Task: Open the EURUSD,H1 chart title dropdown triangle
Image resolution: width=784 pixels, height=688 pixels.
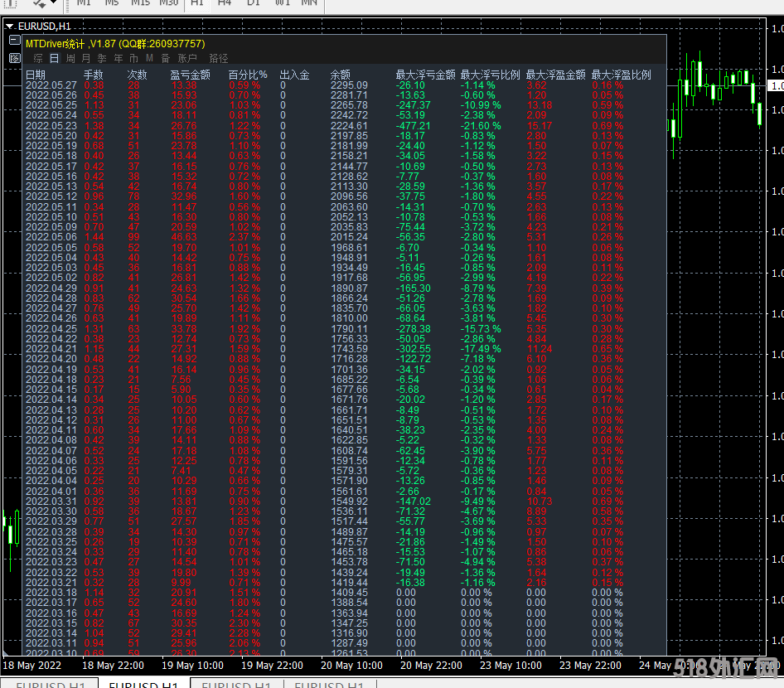Action: 9,27
